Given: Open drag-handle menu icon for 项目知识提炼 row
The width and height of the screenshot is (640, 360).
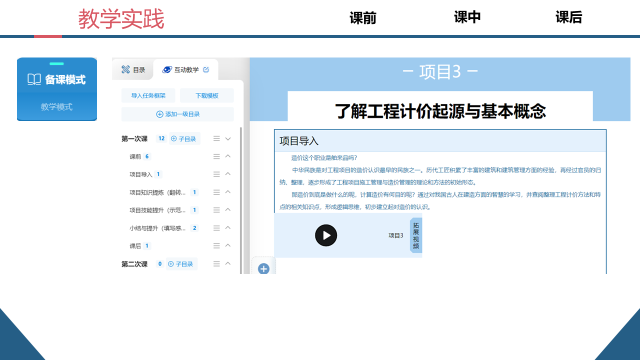Looking at the screenshot, I should point(216,192).
